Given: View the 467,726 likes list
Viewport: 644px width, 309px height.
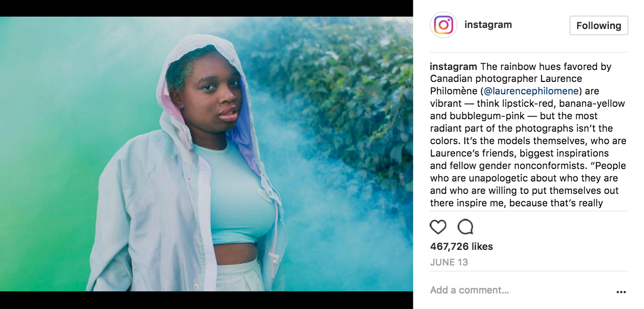Looking at the screenshot, I should coord(462,246).
